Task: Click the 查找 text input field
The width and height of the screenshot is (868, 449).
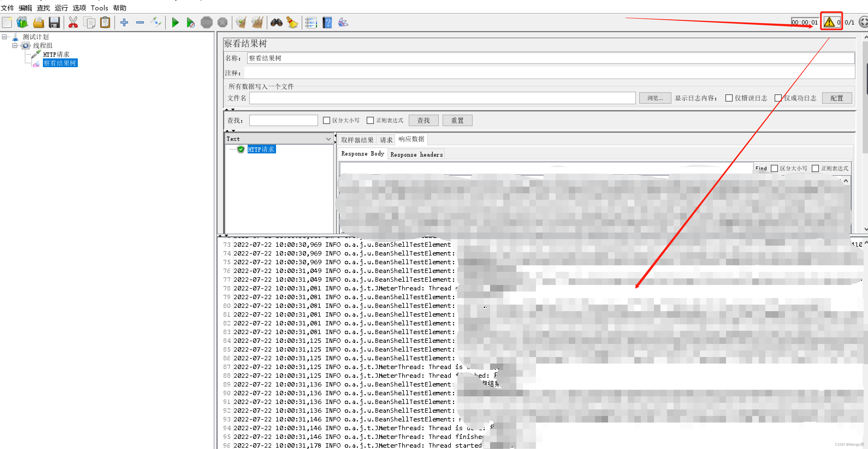Action: pyautogui.click(x=283, y=120)
